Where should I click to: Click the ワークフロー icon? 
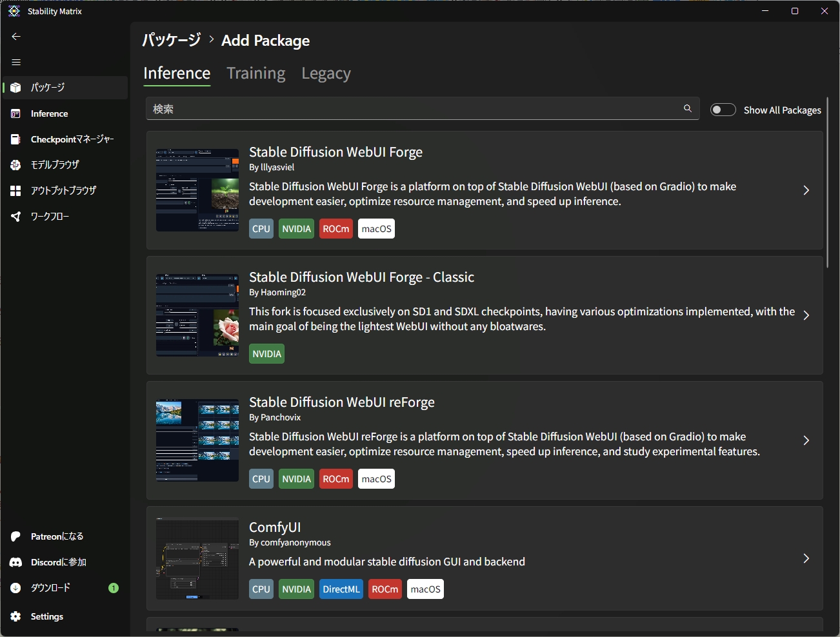click(16, 217)
